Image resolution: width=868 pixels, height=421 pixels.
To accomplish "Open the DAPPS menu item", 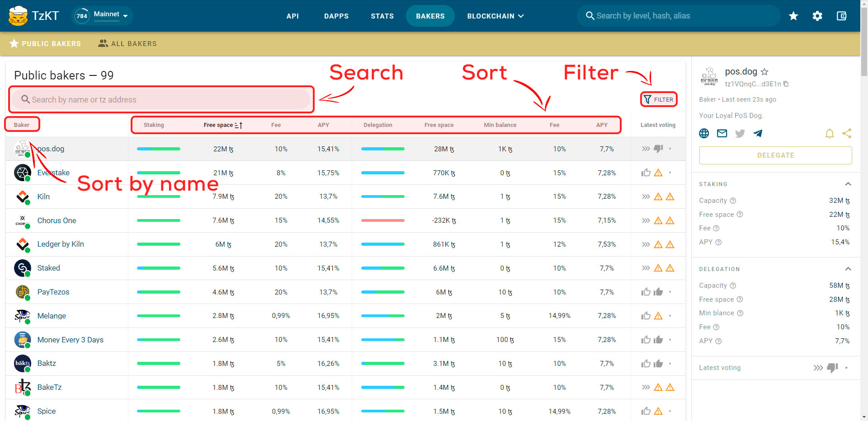I will tap(336, 16).
